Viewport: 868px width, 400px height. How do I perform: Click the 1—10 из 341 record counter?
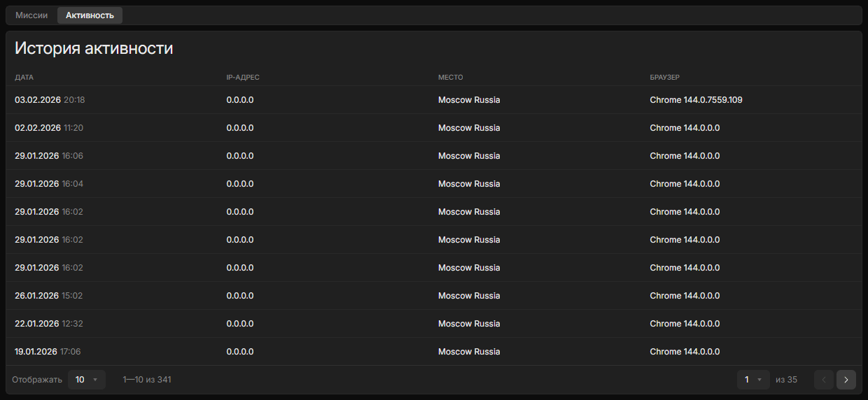tap(147, 380)
